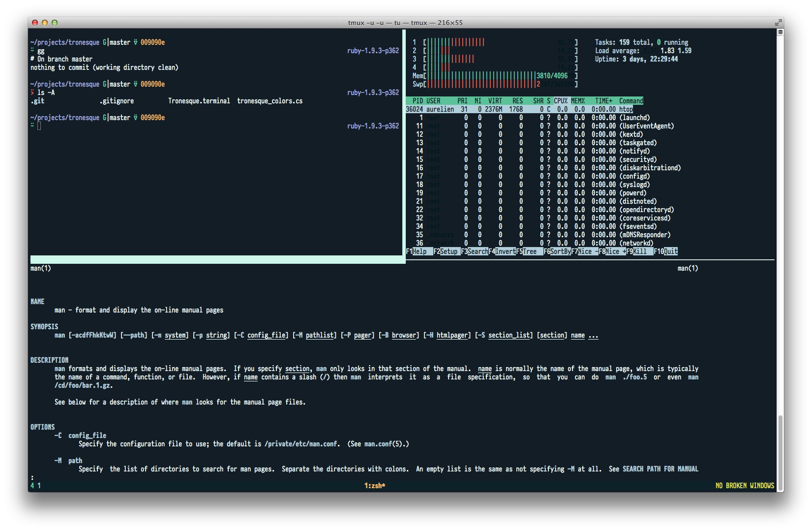Click the yellow minimize window button

coord(45,23)
